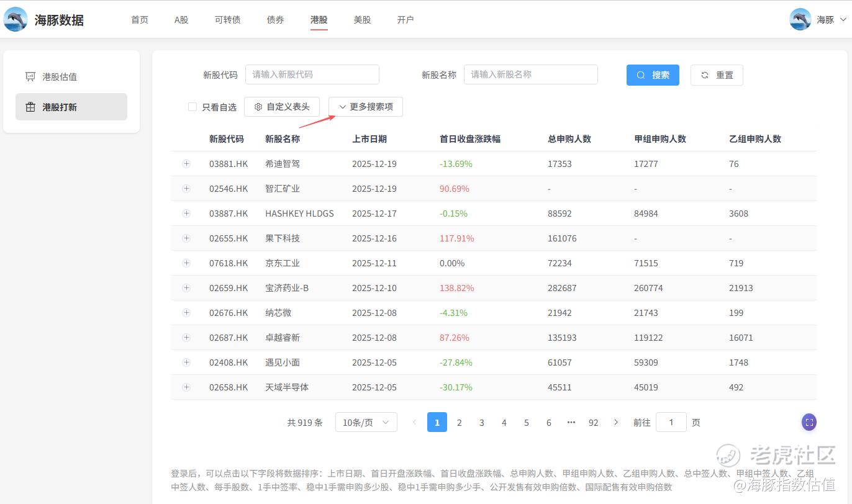Go to page 3 in pagination
The image size is (852, 504).
481,422
